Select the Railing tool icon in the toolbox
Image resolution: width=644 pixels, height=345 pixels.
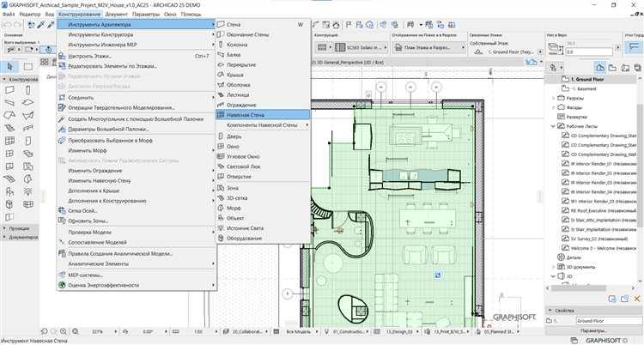28,128
